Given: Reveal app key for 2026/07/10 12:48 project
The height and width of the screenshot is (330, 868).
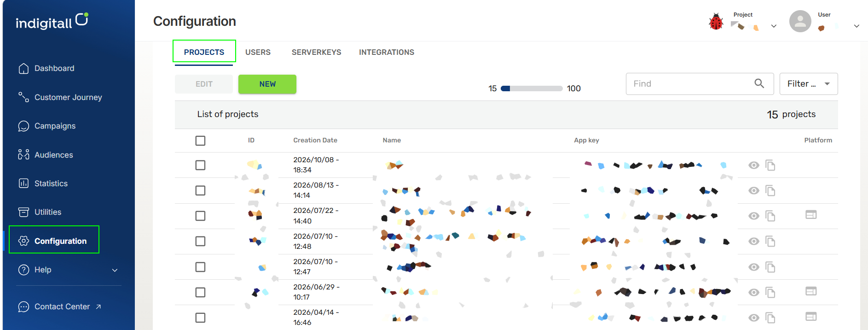Looking at the screenshot, I should click(x=753, y=241).
